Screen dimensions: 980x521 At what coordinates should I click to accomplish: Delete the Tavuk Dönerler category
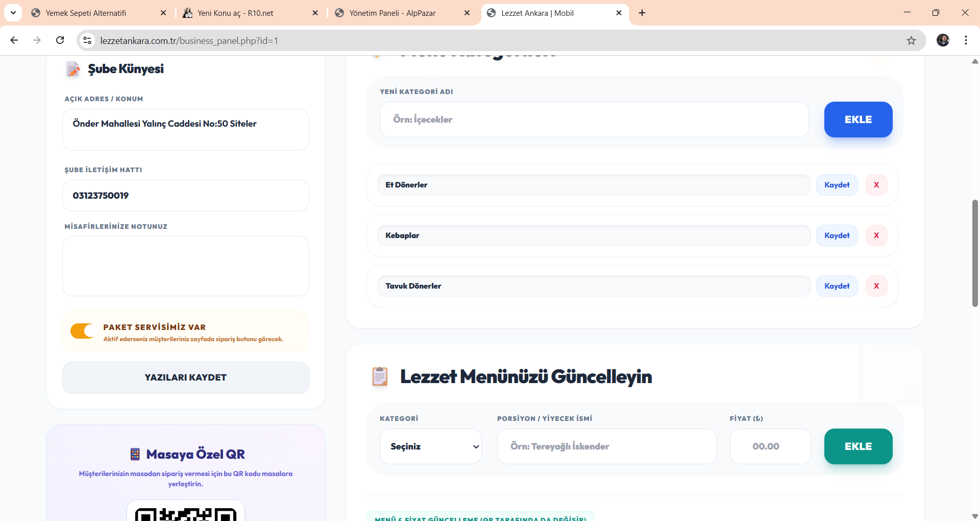click(876, 286)
